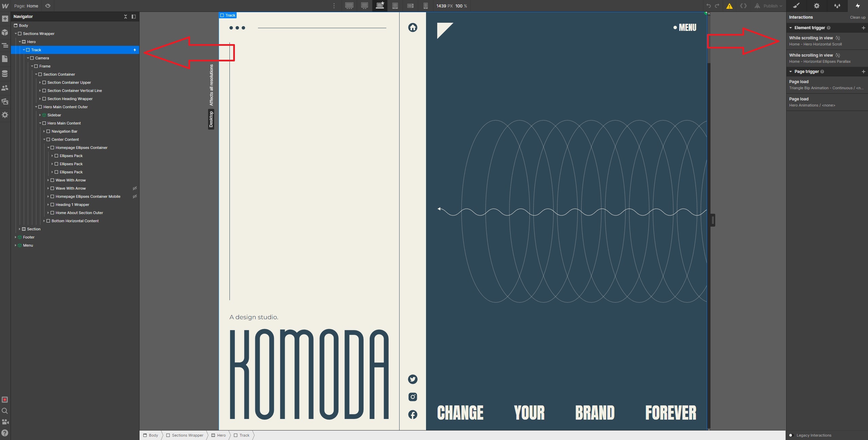Collapse the Element trigger section
This screenshot has width=868, height=440.
(791, 28)
